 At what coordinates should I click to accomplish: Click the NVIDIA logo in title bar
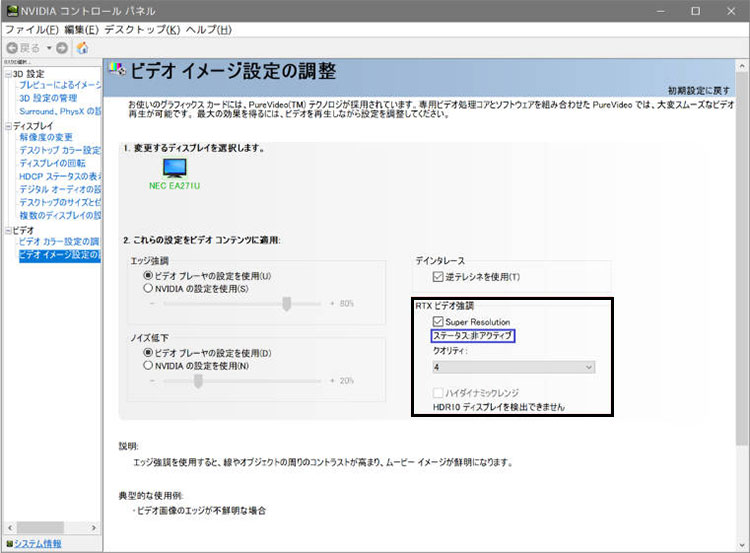coord(12,11)
